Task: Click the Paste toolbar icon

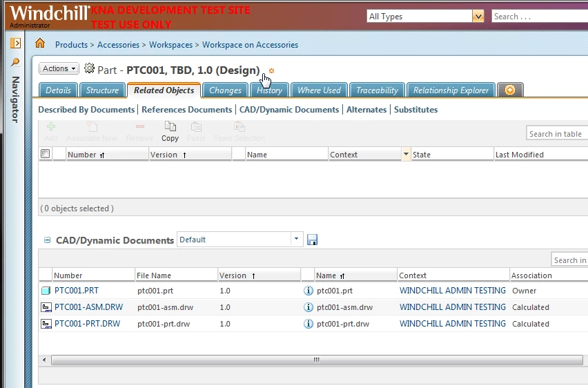Action: [x=196, y=126]
